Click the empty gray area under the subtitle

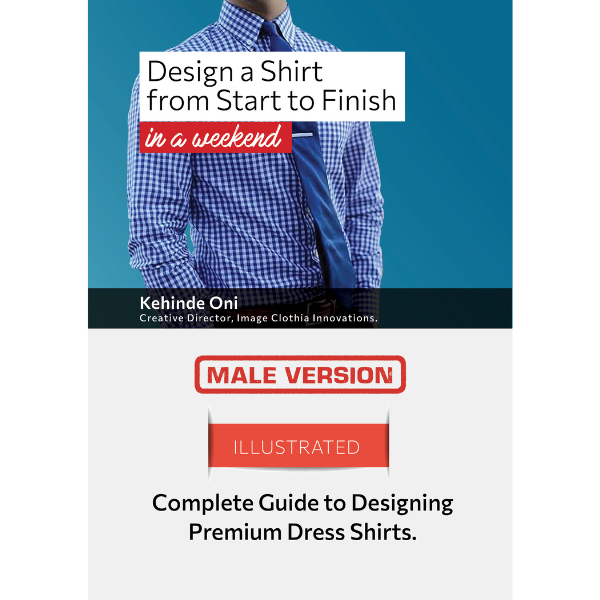pos(300,572)
